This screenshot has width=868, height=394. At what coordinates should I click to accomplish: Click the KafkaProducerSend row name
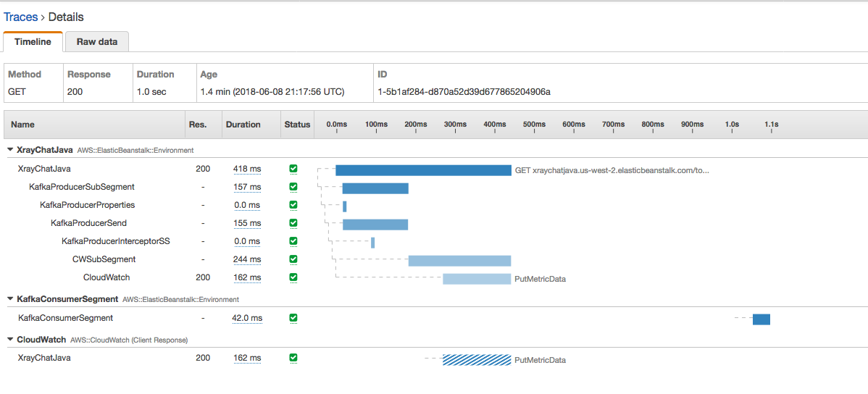tap(88, 223)
